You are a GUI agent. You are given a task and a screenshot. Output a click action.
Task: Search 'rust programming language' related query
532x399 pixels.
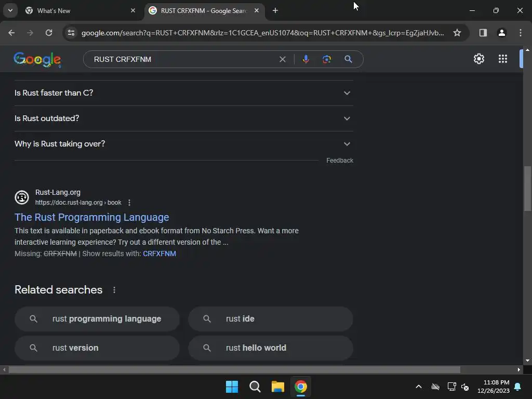click(97, 319)
